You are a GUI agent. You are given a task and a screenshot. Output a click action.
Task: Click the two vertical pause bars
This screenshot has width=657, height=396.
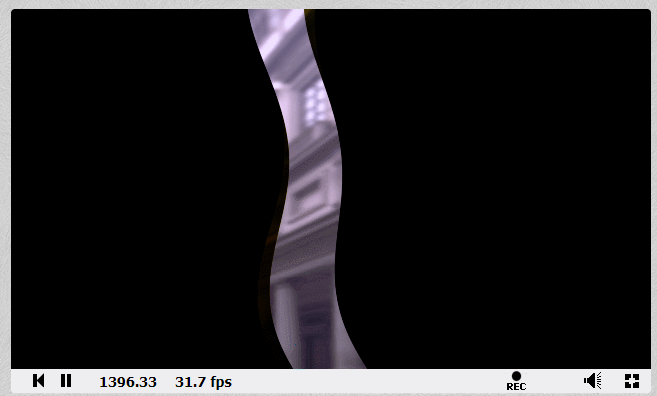pos(66,380)
